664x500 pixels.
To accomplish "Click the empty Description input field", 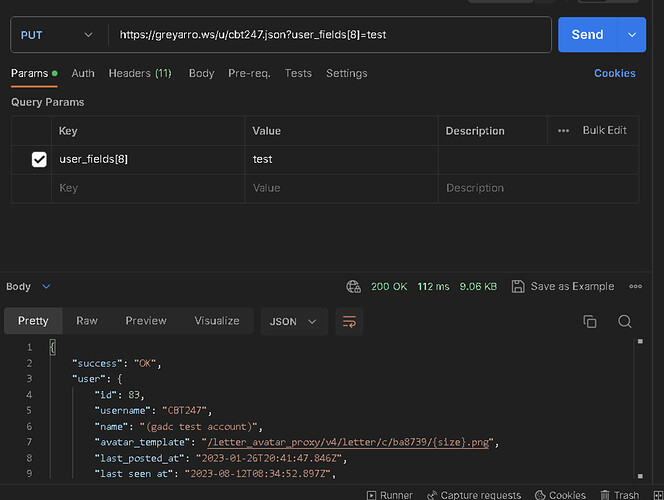I will tap(538, 188).
